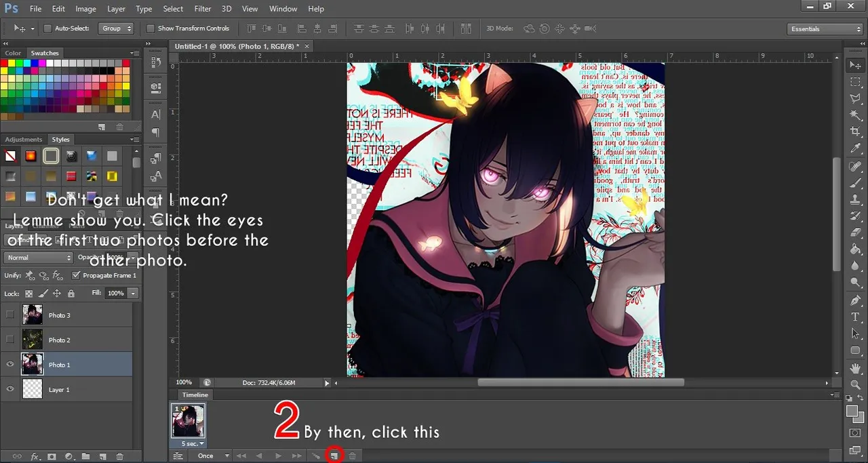Open the Image menu
The width and height of the screenshot is (868, 463).
(x=85, y=9)
